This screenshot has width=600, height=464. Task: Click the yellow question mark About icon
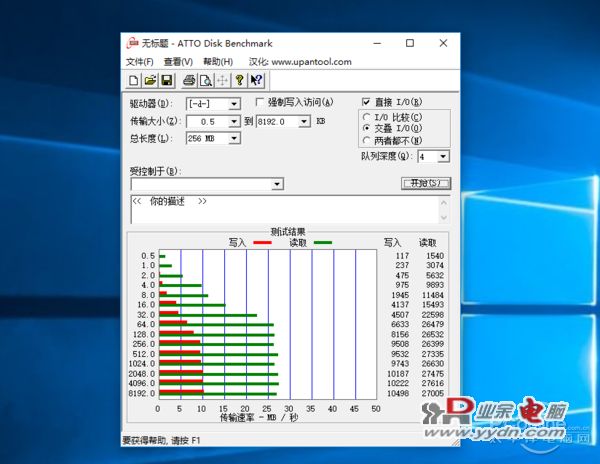240,80
